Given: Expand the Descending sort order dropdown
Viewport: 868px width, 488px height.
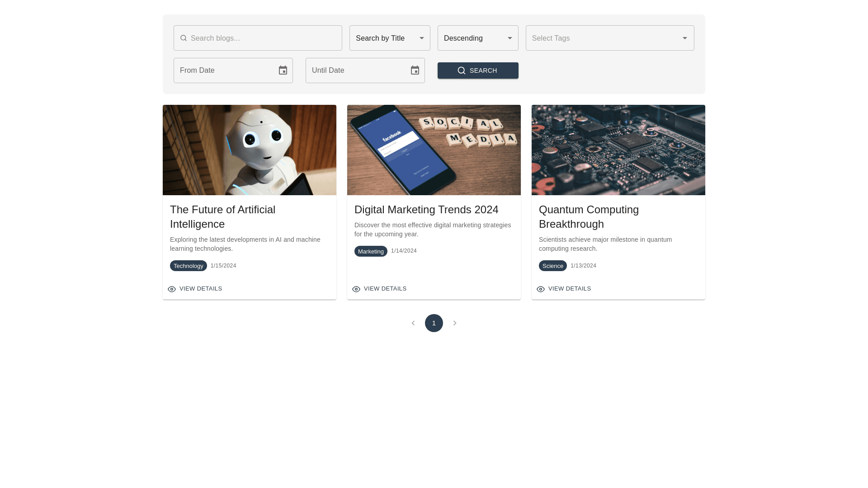Looking at the screenshot, I should [x=477, y=38].
